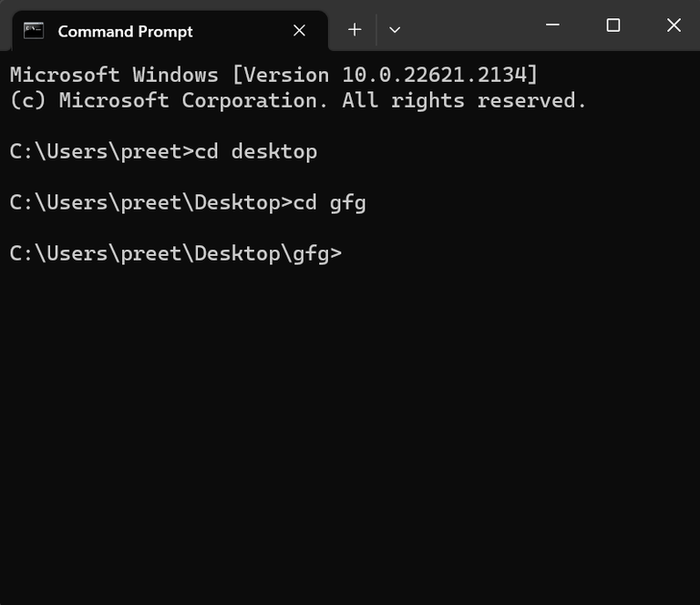The height and width of the screenshot is (605, 700).
Task: Click the C:\Users\preet\Desktop> prompt path
Action: 145,202
